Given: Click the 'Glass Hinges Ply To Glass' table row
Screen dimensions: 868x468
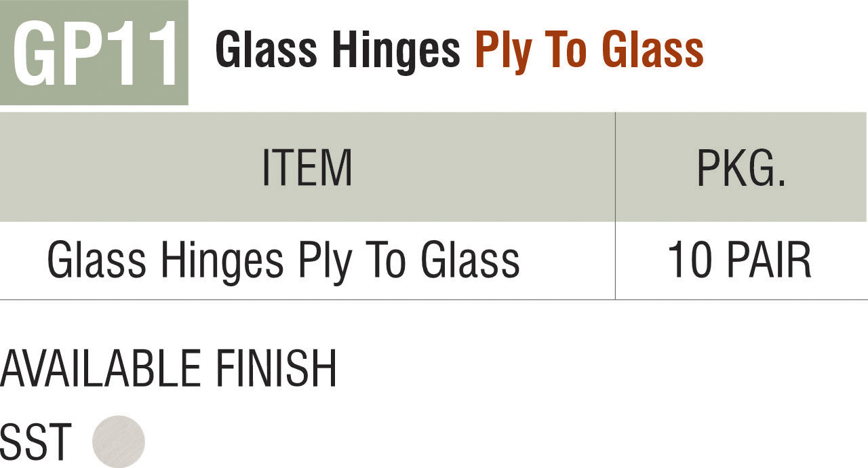Looking at the screenshot, I should pyautogui.click(x=283, y=261).
